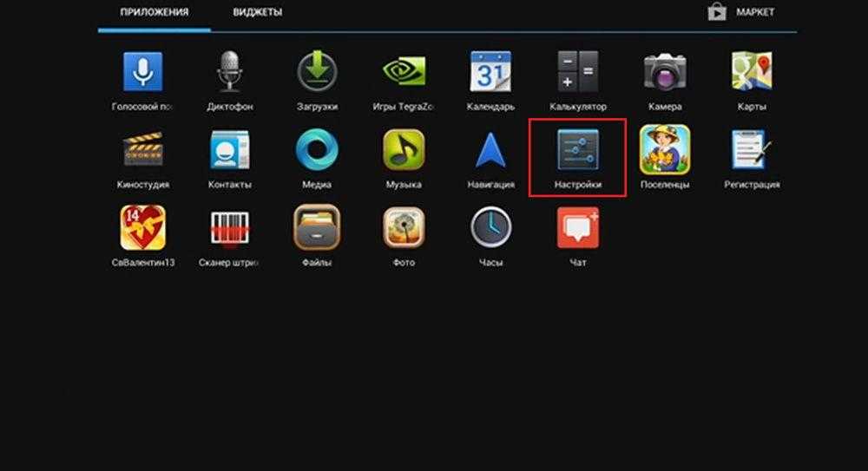
Task: Open the Сканер штрих-кода barcode app
Action: click(x=230, y=228)
